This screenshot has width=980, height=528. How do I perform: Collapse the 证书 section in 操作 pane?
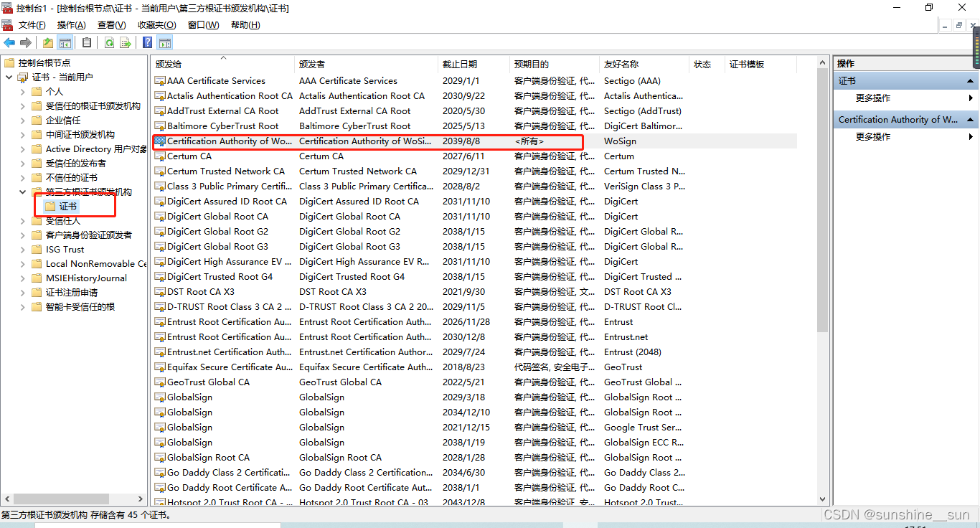tap(971, 81)
